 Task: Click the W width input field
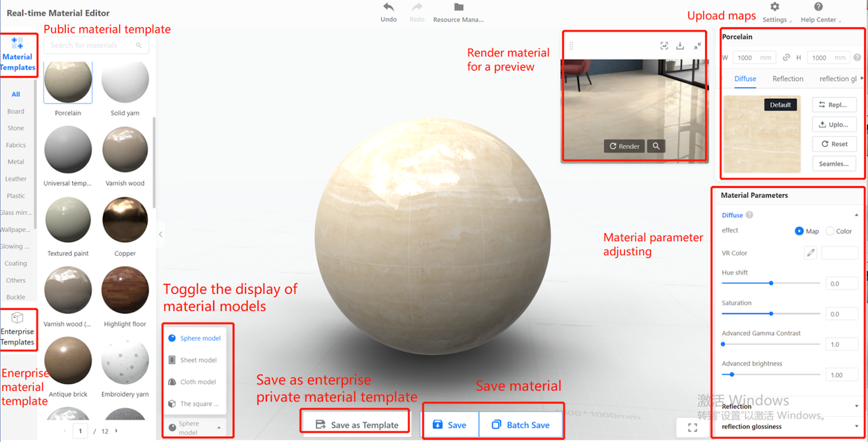tap(754, 58)
